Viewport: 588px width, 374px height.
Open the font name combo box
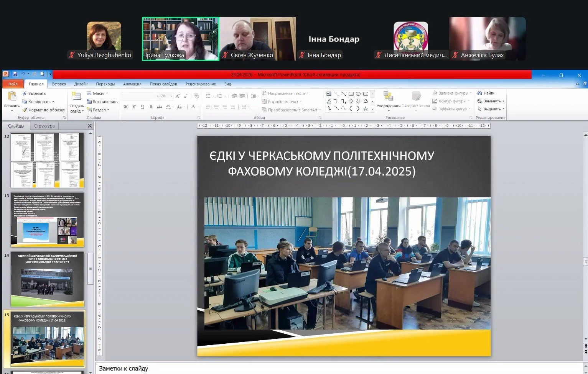click(x=140, y=96)
